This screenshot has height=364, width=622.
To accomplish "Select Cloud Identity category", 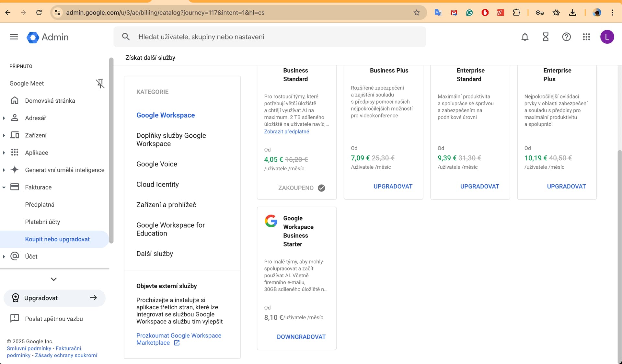I will tap(157, 185).
